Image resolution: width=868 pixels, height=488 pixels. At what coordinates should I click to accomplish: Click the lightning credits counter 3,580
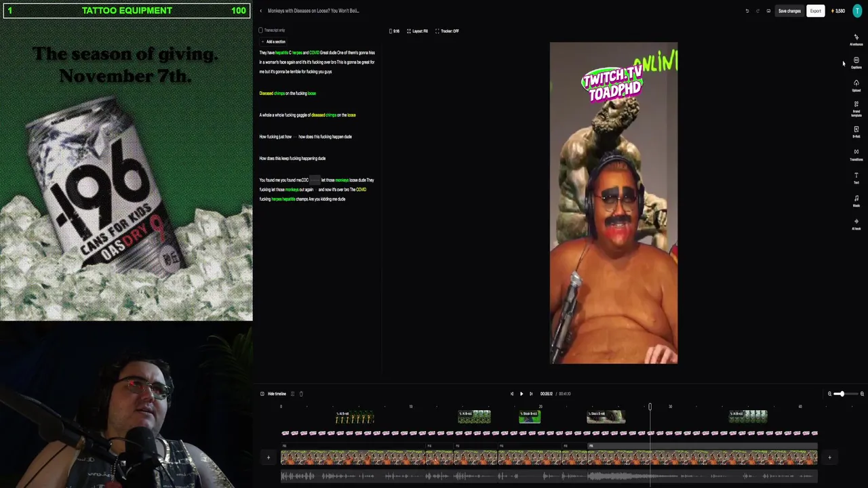[x=838, y=11]
